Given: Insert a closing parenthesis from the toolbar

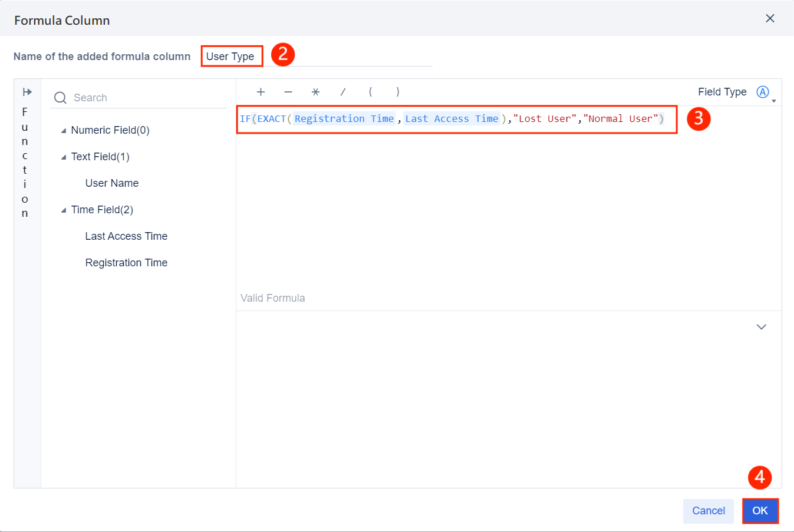Looking at the screenshot, I should [x=398, y=92].
